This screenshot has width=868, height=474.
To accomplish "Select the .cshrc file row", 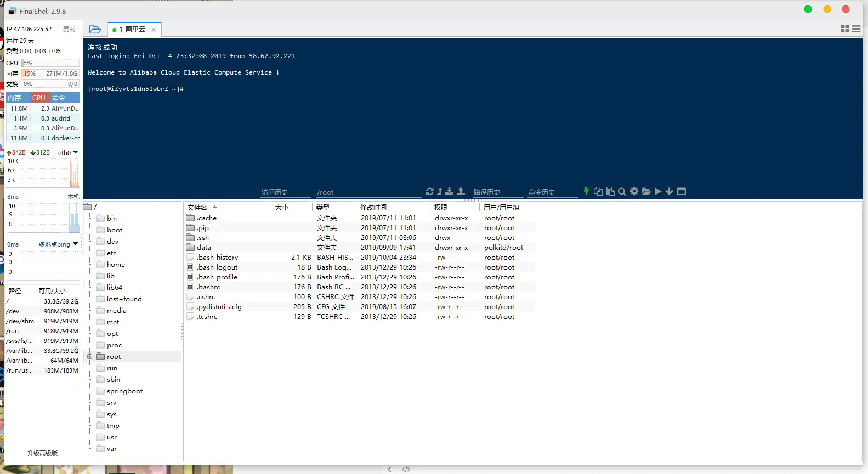I will (360, 297).
